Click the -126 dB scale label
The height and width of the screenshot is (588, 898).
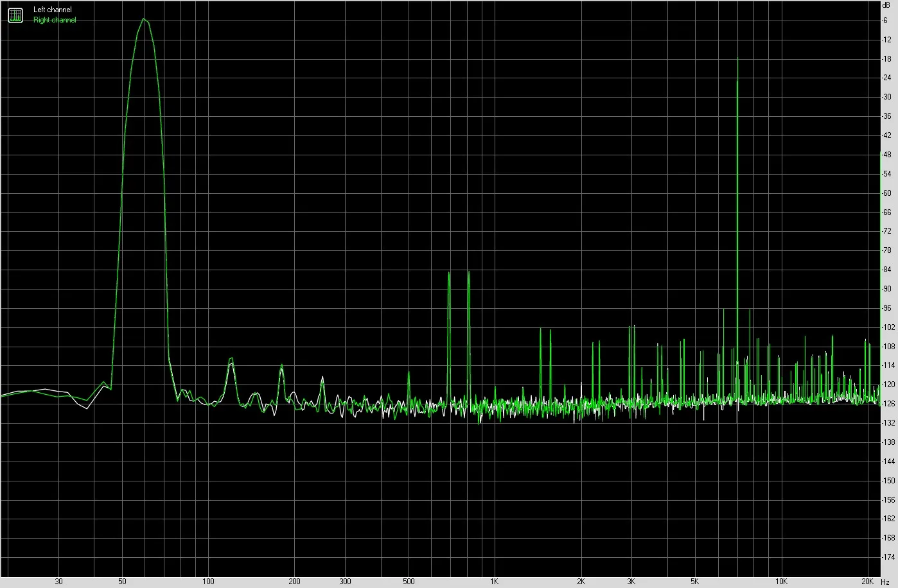(889, 404)
